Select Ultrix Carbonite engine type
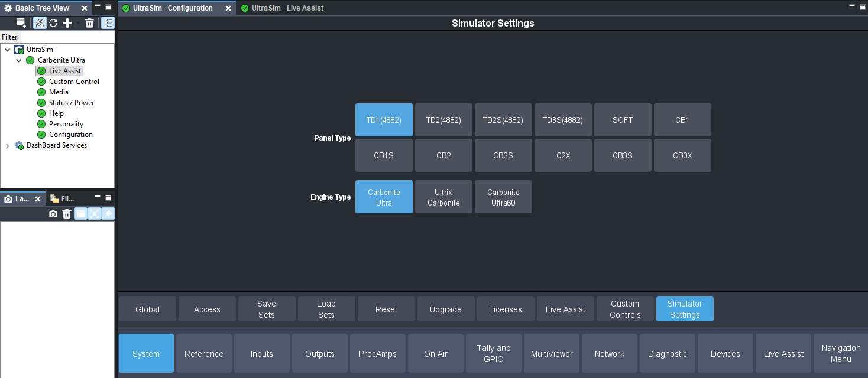868x378 pixels. tap(443, 197)
